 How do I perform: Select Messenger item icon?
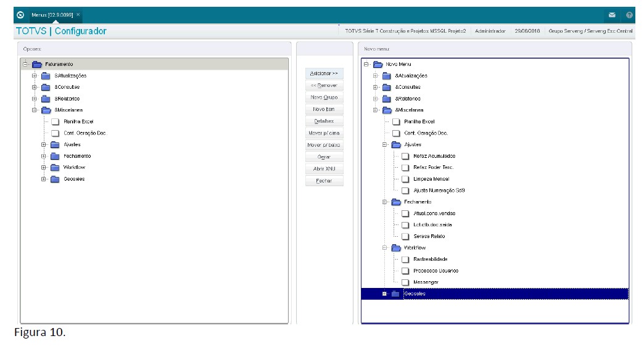[x=405, y=282]
